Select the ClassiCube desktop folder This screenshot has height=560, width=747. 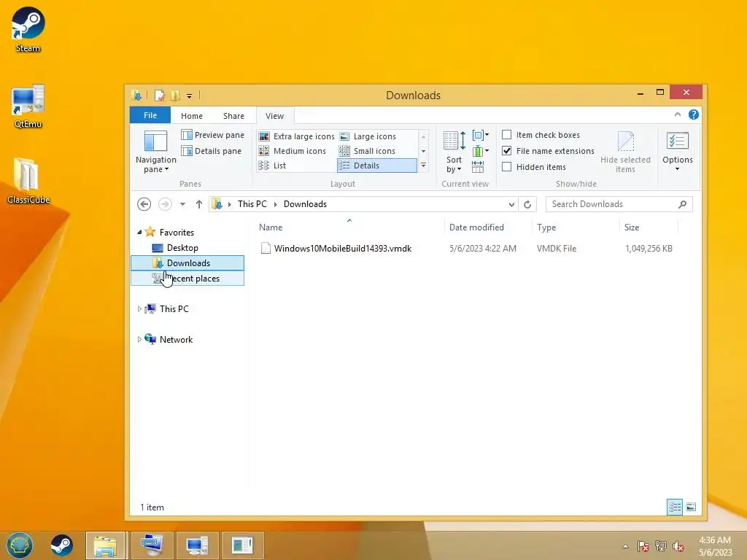point(28,181)
